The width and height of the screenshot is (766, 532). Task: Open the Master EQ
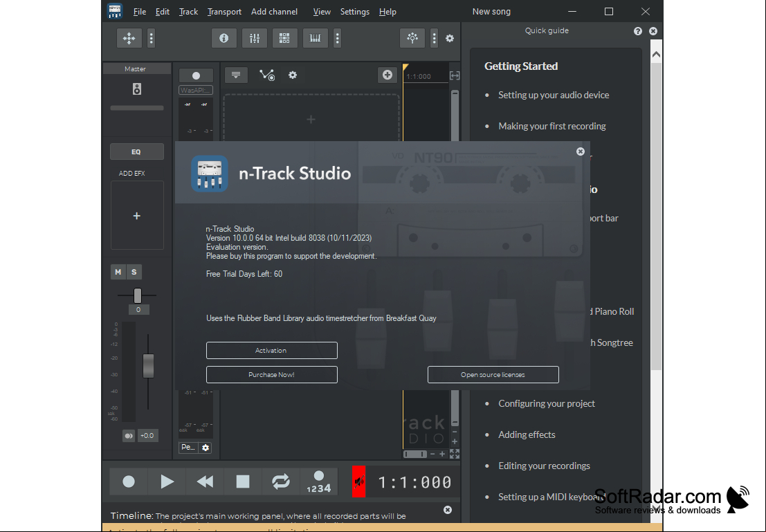click(x=137, y=152)
